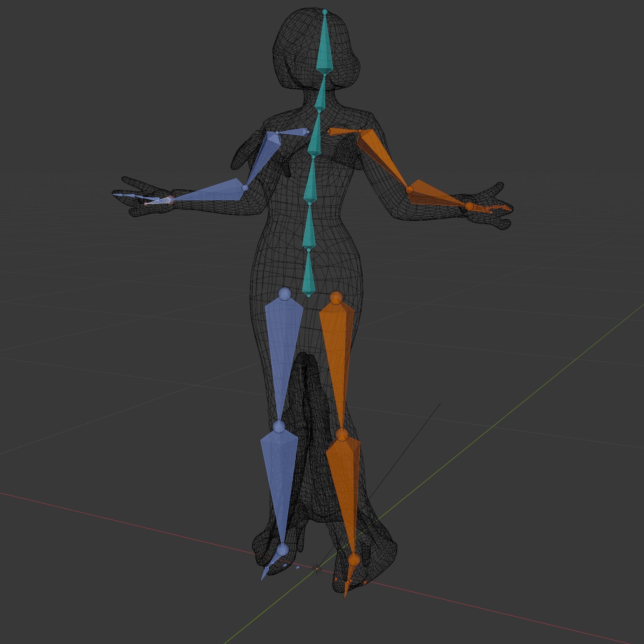The width and height of the screenshot is (644, 644).
Task: Select the orange knee joint sphere
Action: (342, 434)
